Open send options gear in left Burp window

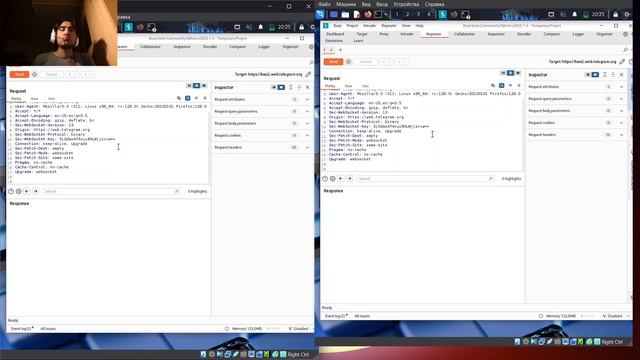[x=34, y=74]
